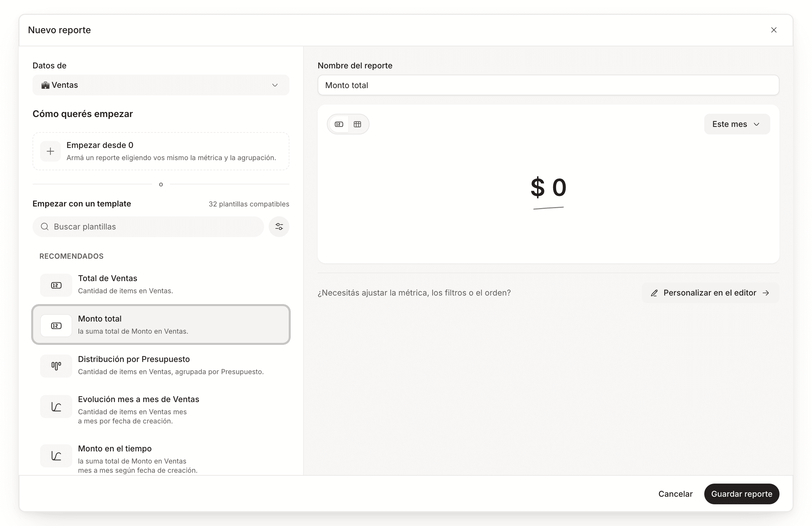
Task: Close the Nuevo reporte dialog
Action: click(x=774, y=30)
